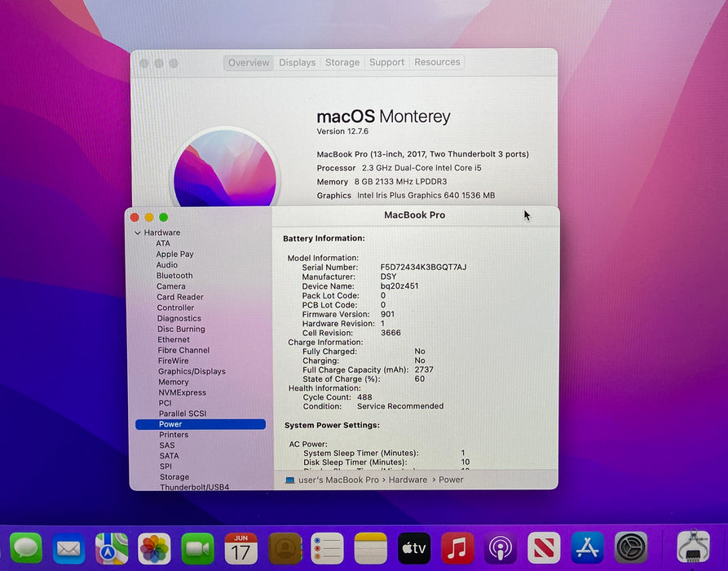The height and width of the screenshot is (571, 728).
Task: Select Storage in the sidebar list
Action: (174, 477)
